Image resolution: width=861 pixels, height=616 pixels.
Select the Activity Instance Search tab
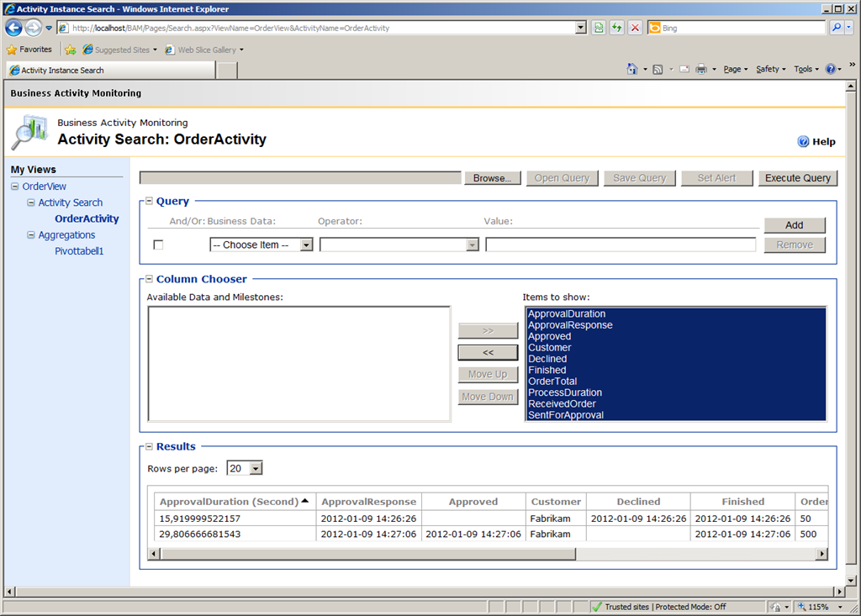point(109,71)
